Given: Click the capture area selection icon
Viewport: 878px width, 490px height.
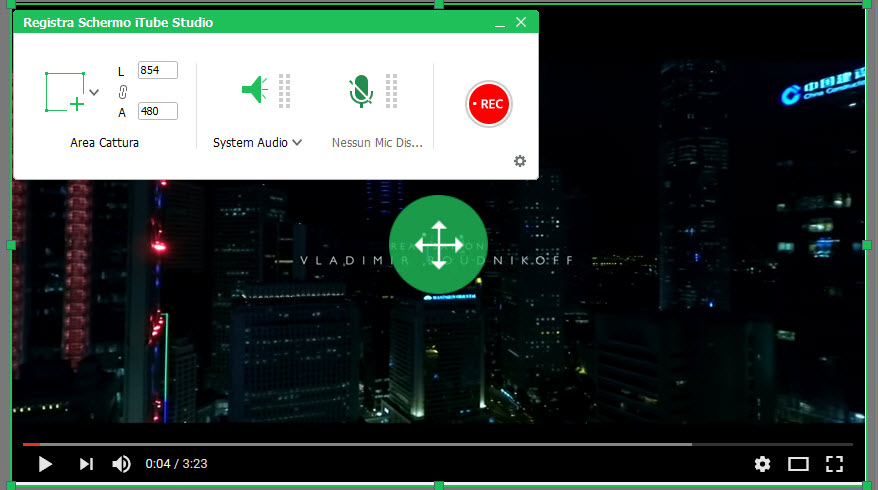Looking at the screenshot, I should point(65,92).
